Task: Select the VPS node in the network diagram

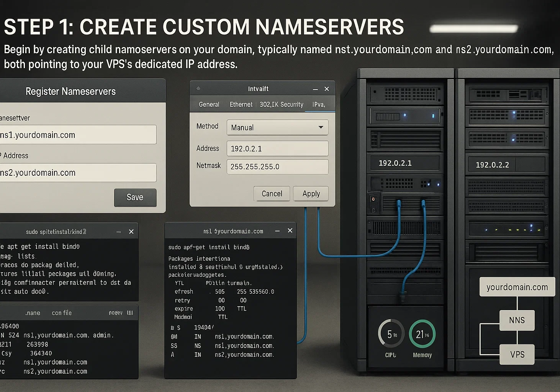Action: [517, 354]
